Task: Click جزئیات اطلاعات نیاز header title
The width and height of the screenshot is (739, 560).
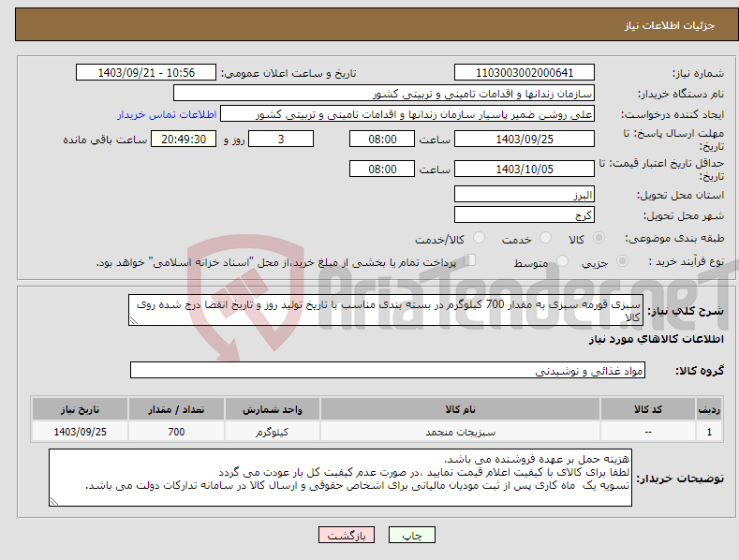Action: pyautogui.click(x=670, y=25)
